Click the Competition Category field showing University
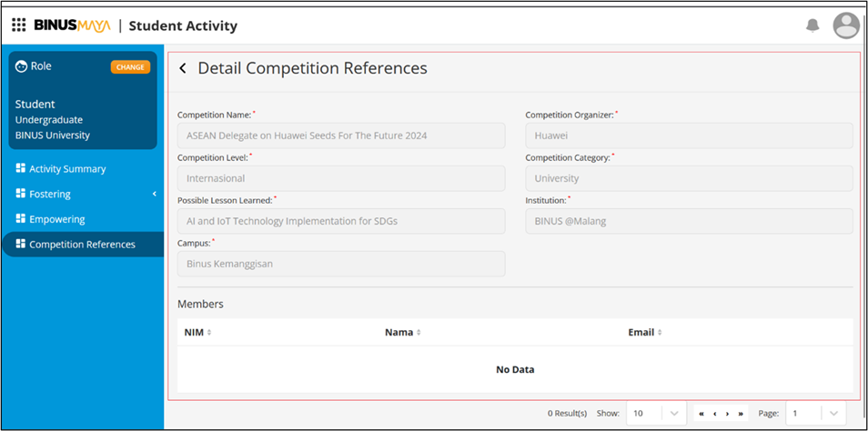Image resolution: width=868 pixels, height=431 pixels. pyautogui.click(x=689, y=178)
